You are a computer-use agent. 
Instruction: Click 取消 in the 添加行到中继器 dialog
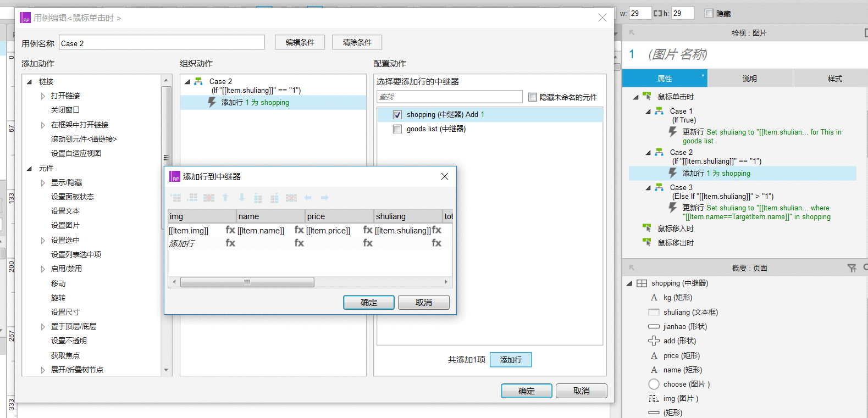coord(424,303)
